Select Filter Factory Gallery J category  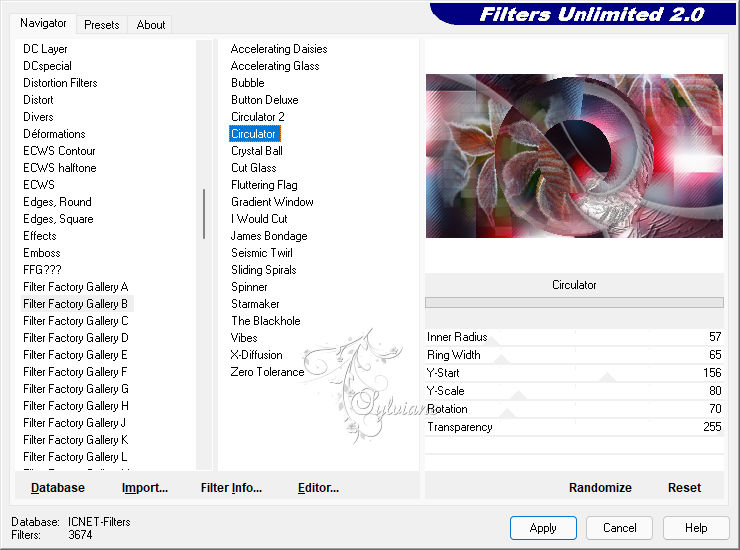tap(74, 423)
